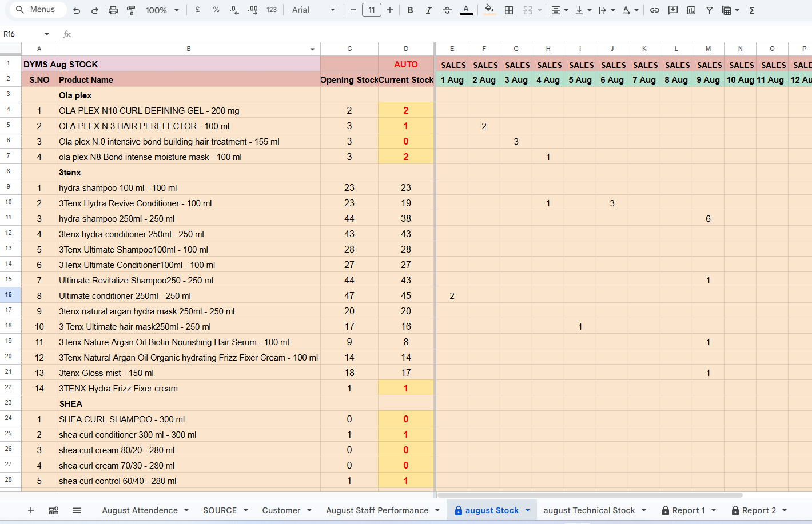The height and width of the screenshot is (524, 812).
Task: Click the Redo arrow icon
Action: 95,10
